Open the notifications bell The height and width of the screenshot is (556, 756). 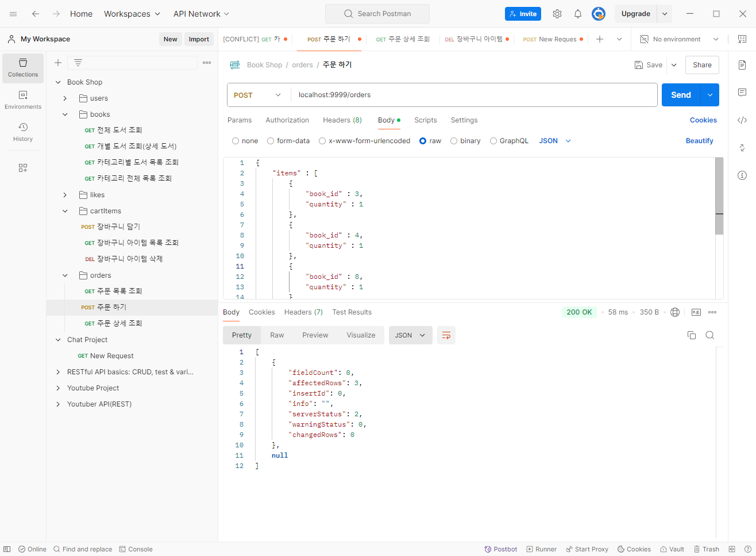(x=578, y=14)
